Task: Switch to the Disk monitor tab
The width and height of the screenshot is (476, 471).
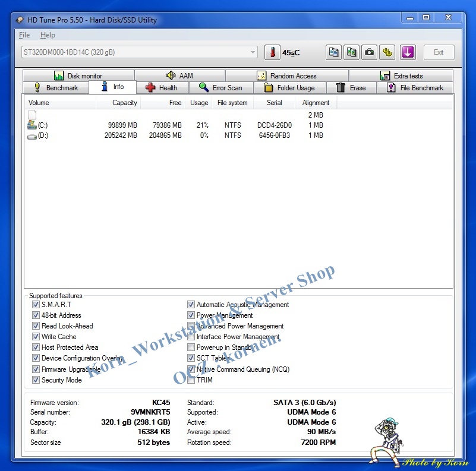Action: point(78,75)
